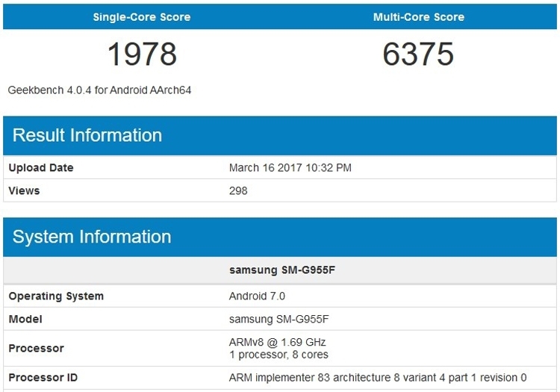Click the bold samsung SM-G955F table heading

282,270
